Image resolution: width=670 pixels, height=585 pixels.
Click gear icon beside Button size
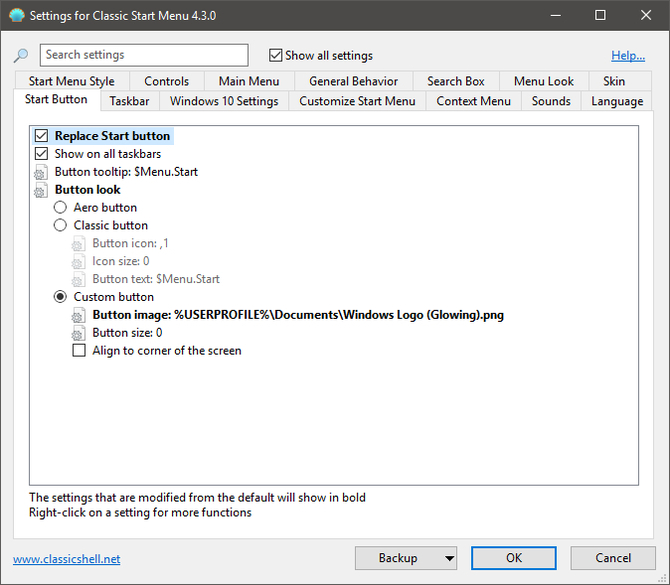(x=78, y=333)
